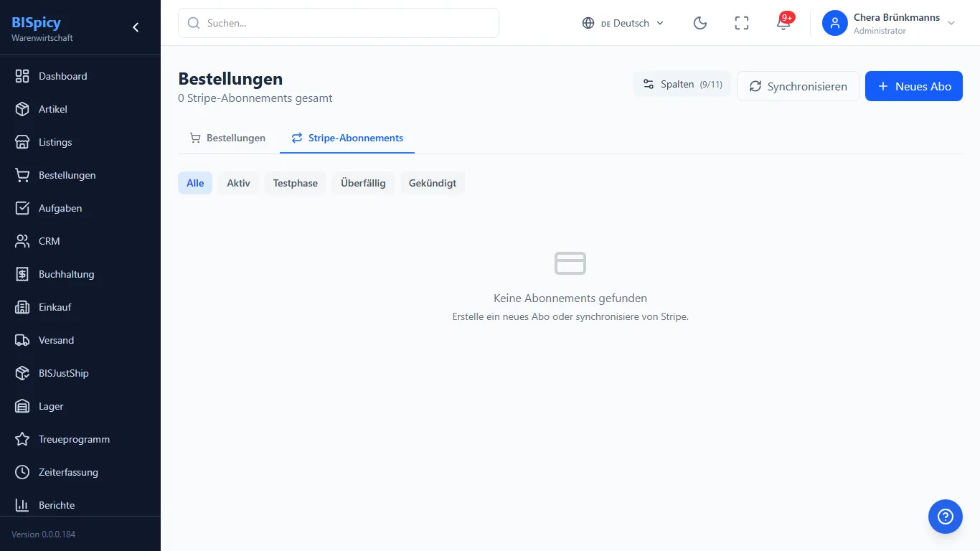Create a Neues Abo
The image size is (980, 551).
[914, 86]
